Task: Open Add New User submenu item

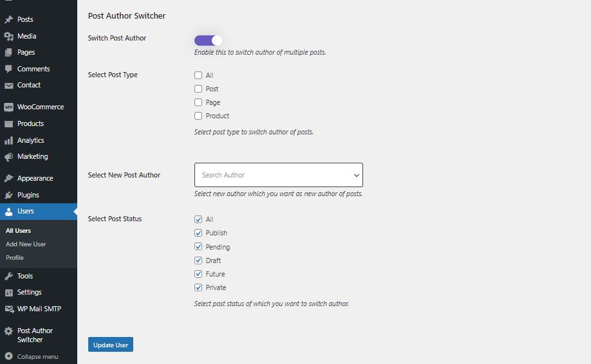Action: point(26,244)
